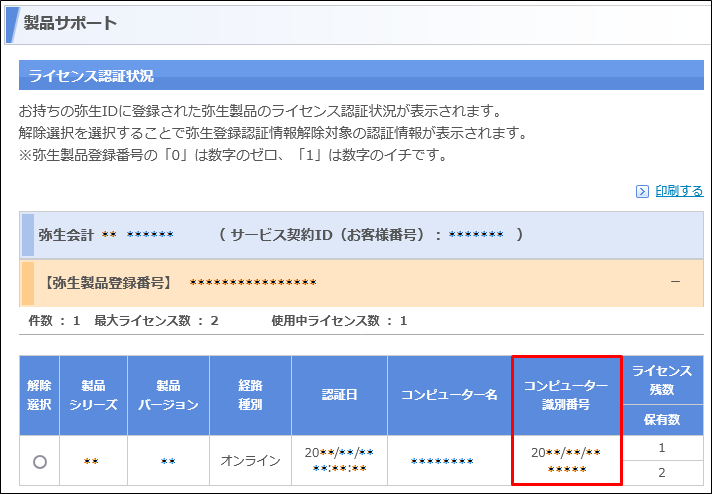Click the サービス契約ID（お客様番号） text
Image resolution: width=712 pixels, height=494 pixels.
pyautogui.click(x=330, y=235)
